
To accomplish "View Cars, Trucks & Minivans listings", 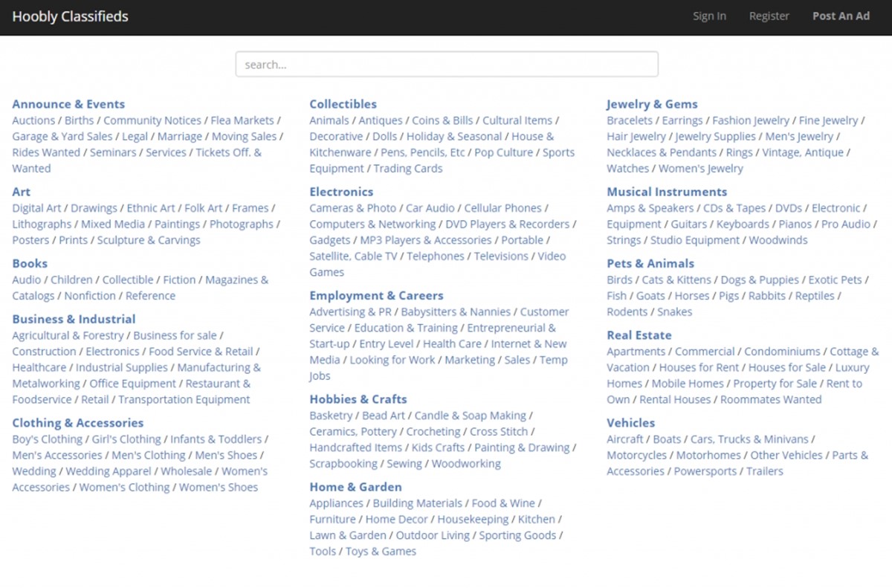I will 750,439.
